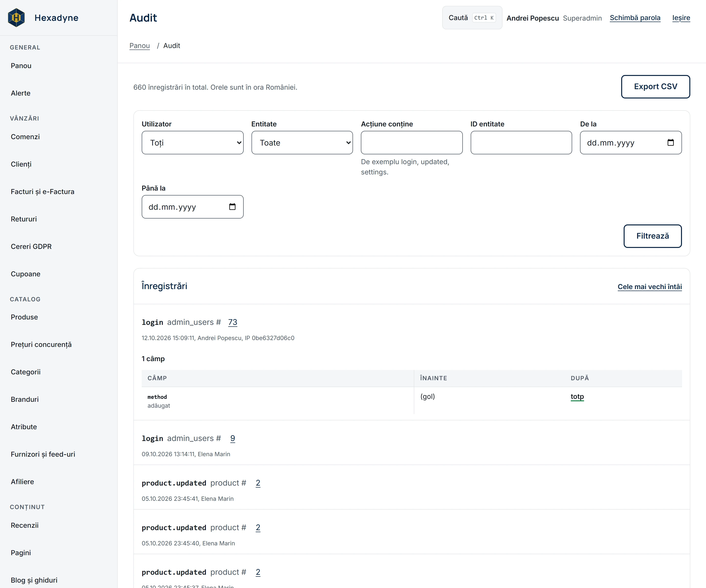Screen dimensions: 706x588
Task: Open Pagini in the sidebar
Action: (x=21, y=553)
